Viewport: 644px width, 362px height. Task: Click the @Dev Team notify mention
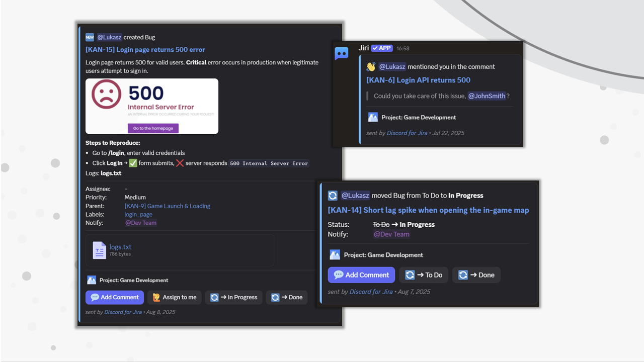point(140,223)
